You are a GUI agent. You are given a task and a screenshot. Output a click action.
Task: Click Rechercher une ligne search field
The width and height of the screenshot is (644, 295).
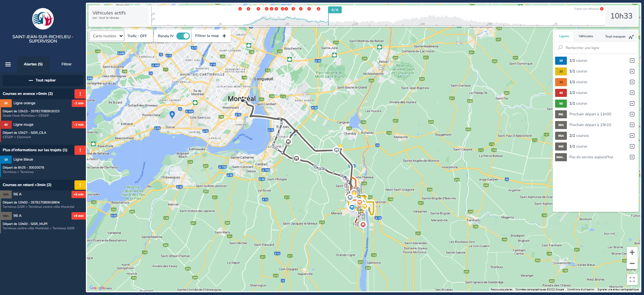tap(596, 48)
